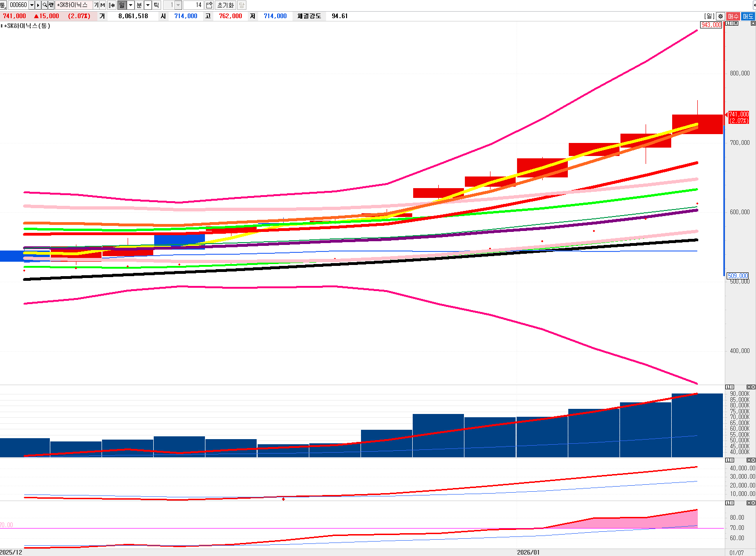Image resolution: width=756 pixels, height=556 pixels.
Task: Toggle the 분 (minute) period button
Action: click(139, 5)
